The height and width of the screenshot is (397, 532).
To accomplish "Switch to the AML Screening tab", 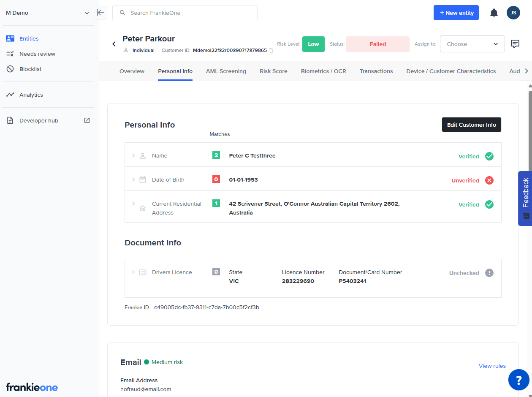I will (226, 71).
